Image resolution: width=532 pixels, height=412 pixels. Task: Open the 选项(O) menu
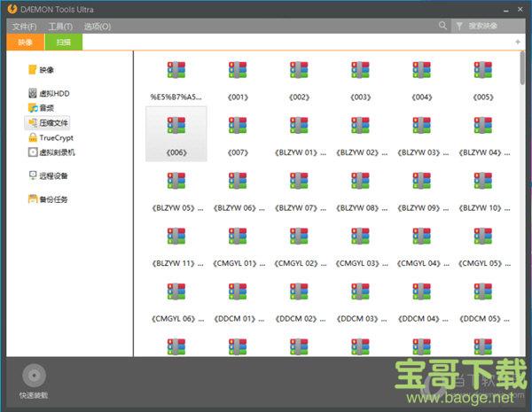(x=98, y=27)
